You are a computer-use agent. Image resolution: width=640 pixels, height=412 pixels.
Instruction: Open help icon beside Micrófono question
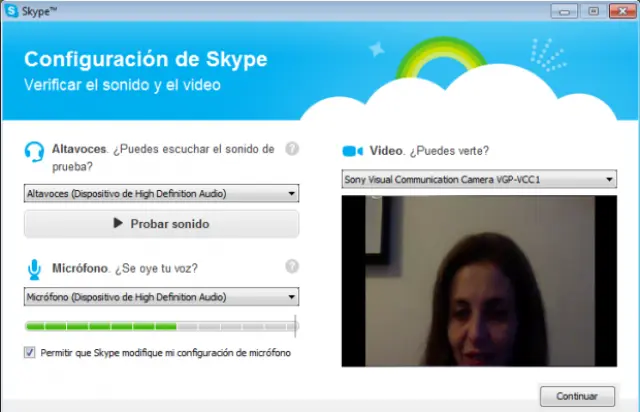[x=292, y=266]
